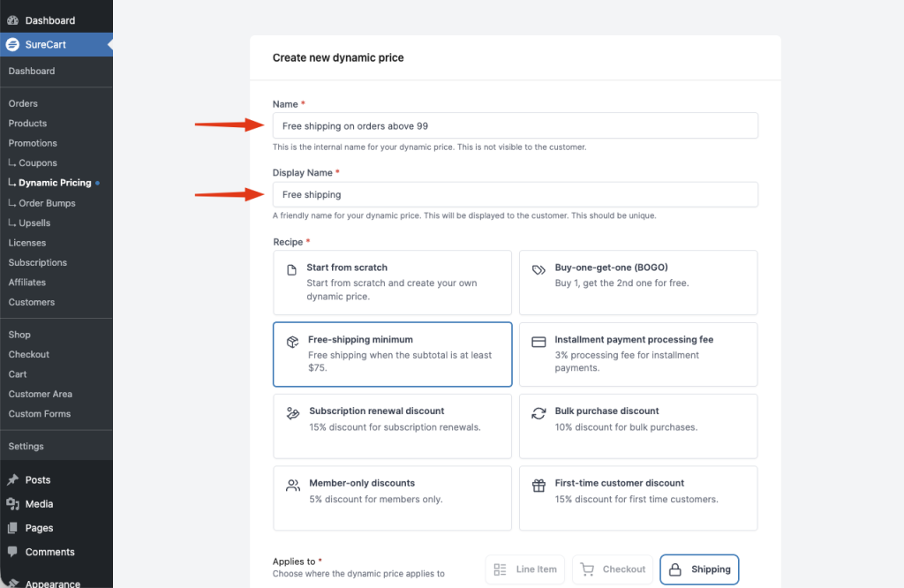The width and height of the screenshot is (904, 588).
Task: Click the Name input field
Action: click(516, 125)
